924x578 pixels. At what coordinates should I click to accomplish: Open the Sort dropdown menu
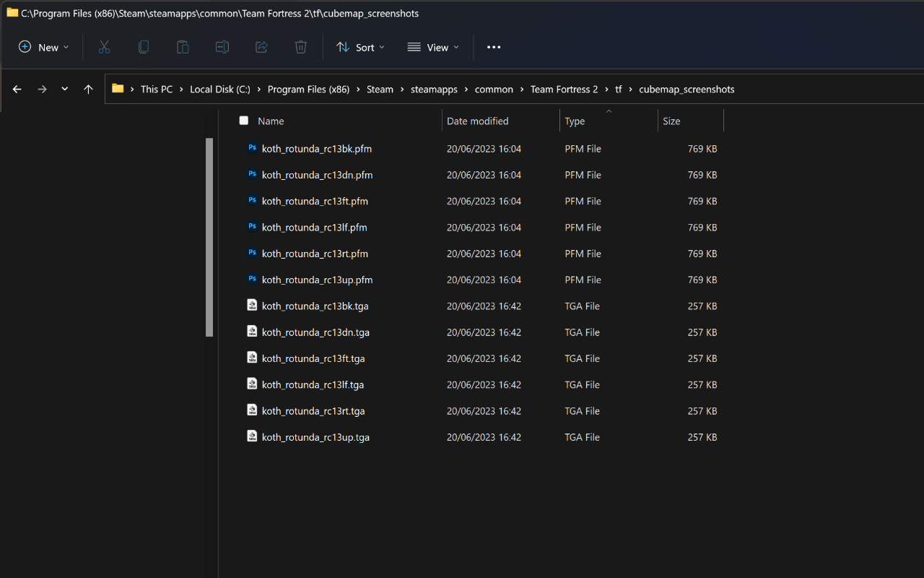[x=360, y=47]
